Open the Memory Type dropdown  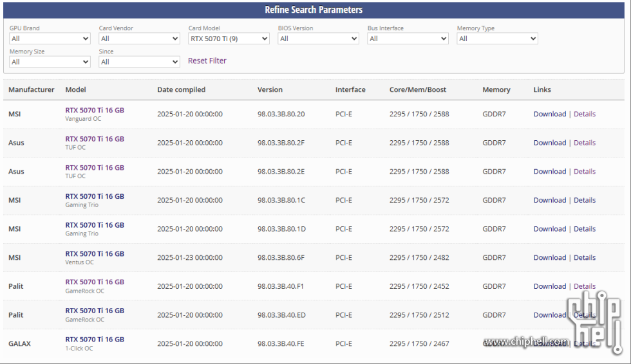point(497,39)
